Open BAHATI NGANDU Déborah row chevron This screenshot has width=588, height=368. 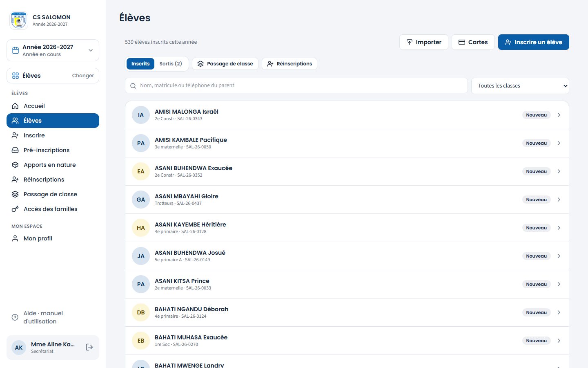559,312
